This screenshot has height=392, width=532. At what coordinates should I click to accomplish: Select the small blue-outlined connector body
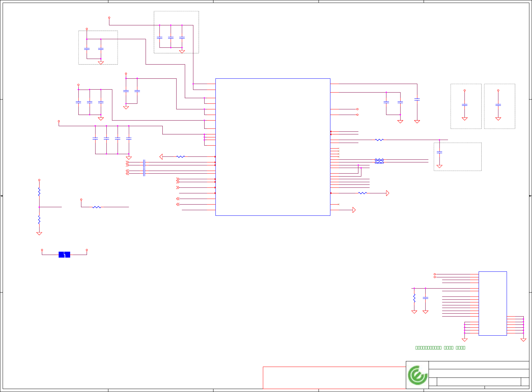(492, 303)
